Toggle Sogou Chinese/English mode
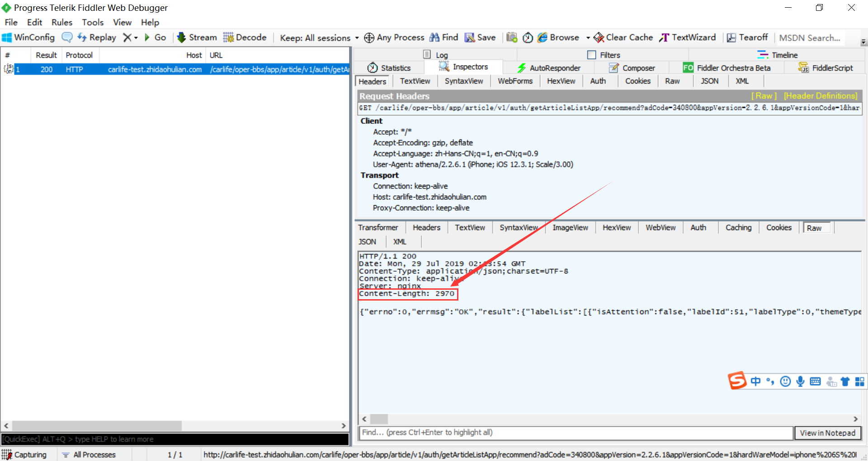 coord(755,381)
